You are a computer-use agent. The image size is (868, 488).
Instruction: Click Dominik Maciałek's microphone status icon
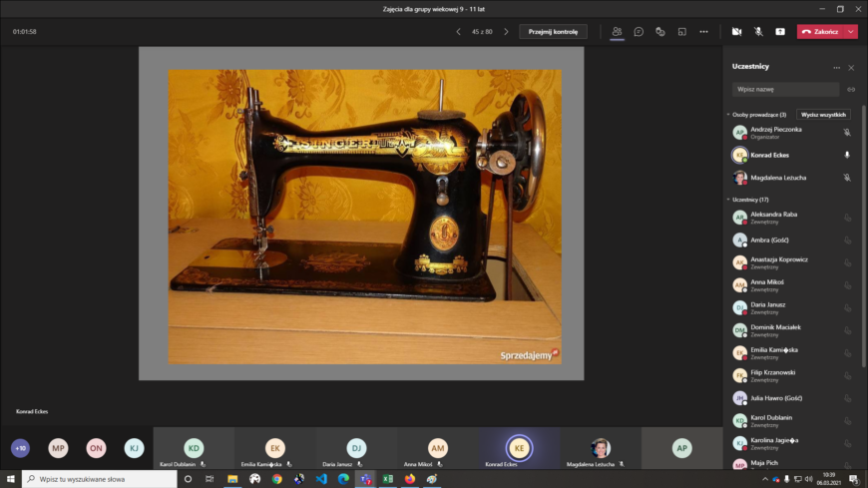(x=847, y=330)
